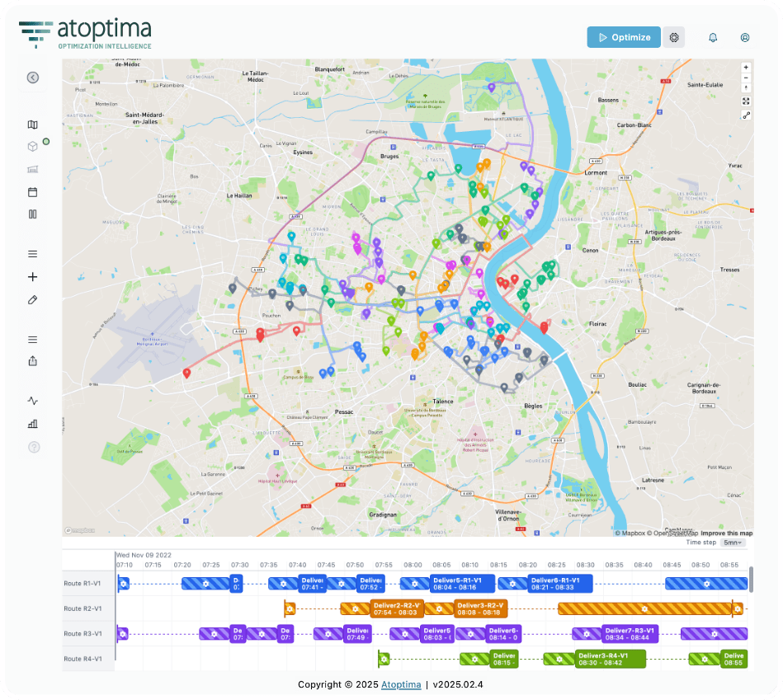Image resolution: width=783 pixels, height=700 pixels.
Task: Open the user account profile icon
Action: pyautogui.click(x=745, y=37)
